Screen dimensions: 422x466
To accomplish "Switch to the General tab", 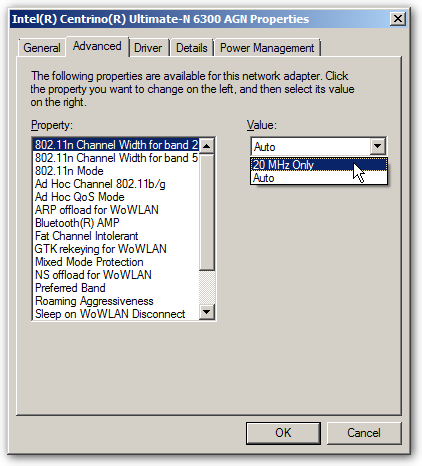I will point(42,48).
